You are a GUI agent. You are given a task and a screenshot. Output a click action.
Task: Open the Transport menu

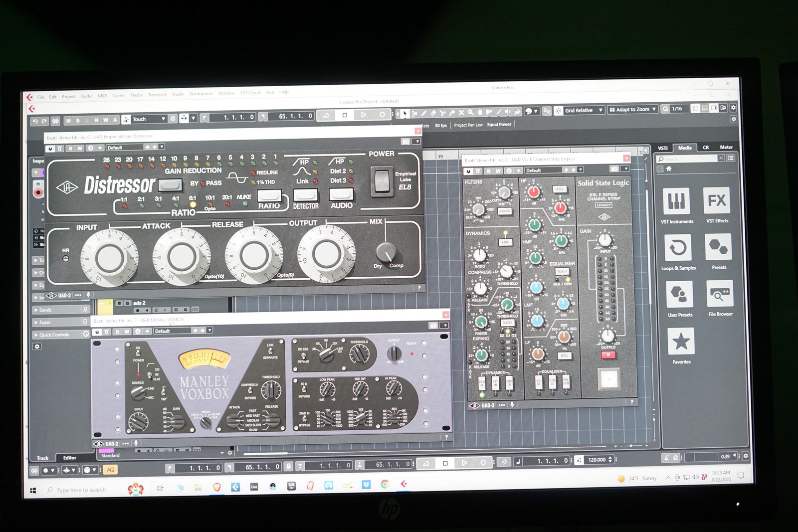(x=157, y=94)
